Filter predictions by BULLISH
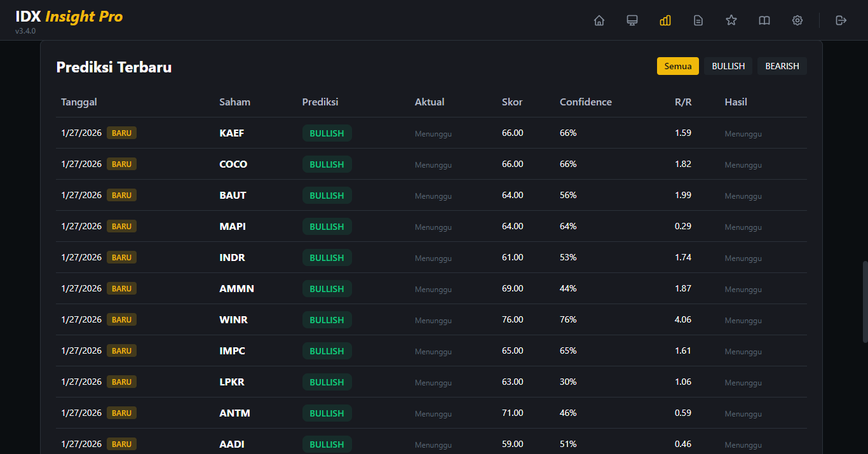 728,66
